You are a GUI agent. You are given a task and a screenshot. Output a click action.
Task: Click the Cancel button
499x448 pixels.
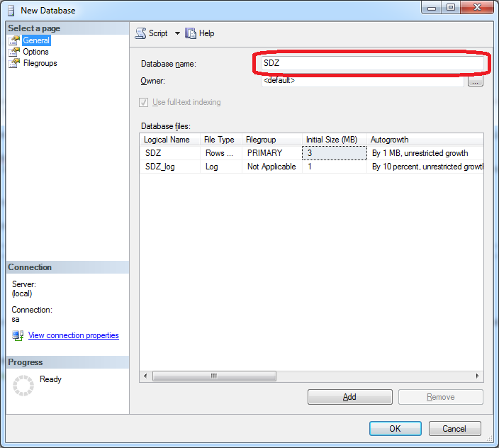(x=455, y=429)
